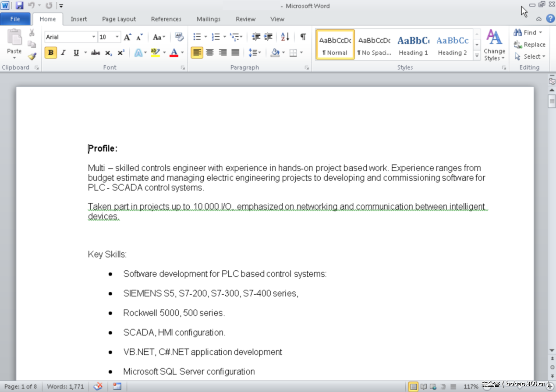Toggle Italic formatting
The image size is (556, 392).
63,53
